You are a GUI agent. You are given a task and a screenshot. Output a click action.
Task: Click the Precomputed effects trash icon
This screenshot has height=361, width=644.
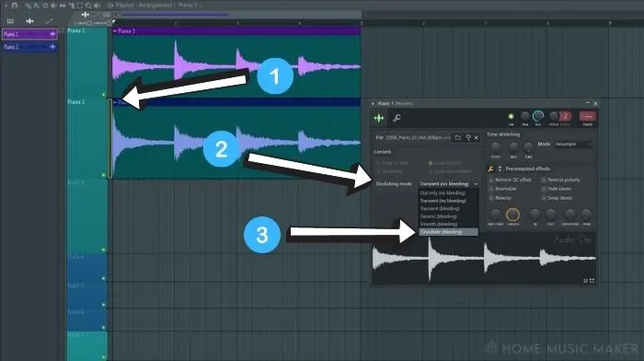500,169
